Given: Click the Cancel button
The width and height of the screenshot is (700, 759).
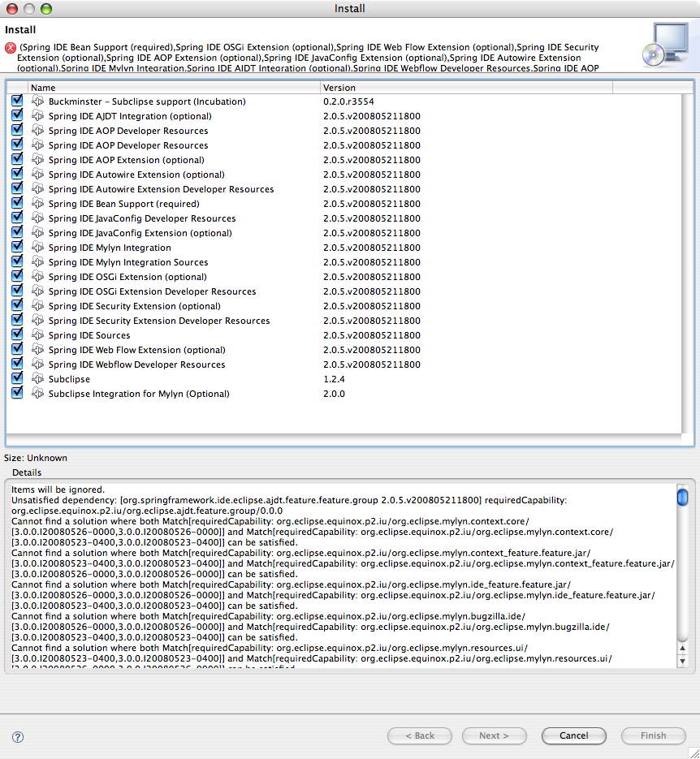Looking at the screenshot, I should tap(573, 735).
